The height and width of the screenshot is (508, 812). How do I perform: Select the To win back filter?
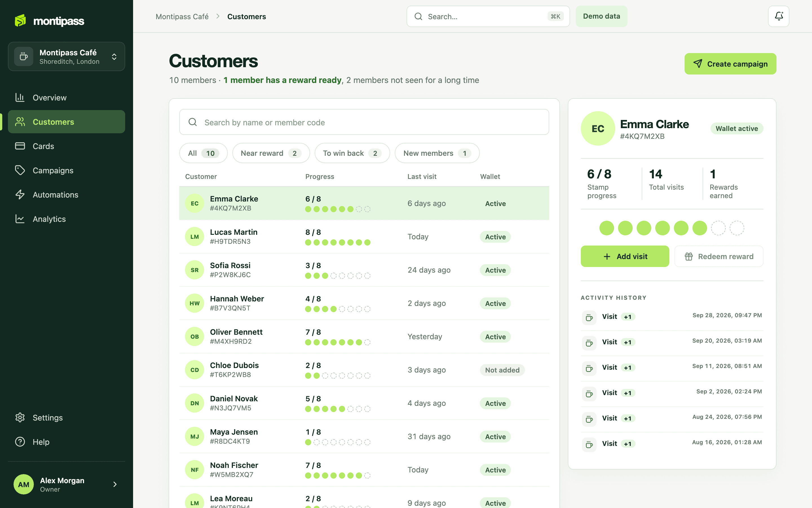point(352,153)
